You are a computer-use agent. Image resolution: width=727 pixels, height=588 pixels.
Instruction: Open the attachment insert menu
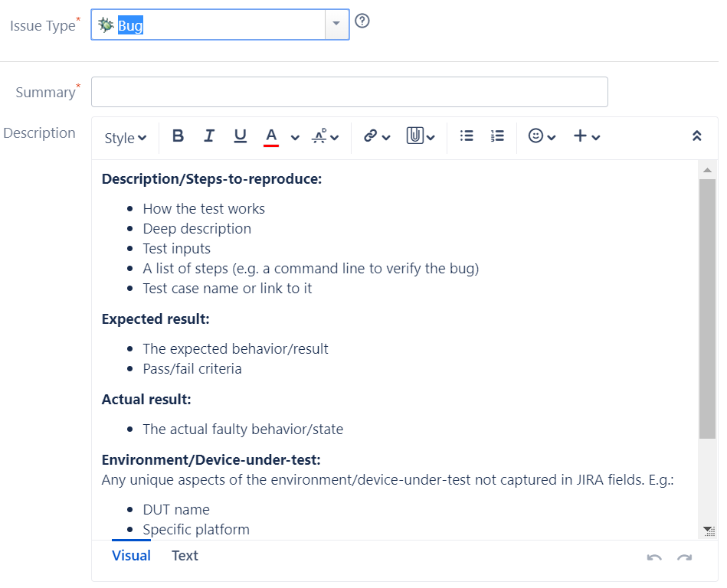click(421, 136)
